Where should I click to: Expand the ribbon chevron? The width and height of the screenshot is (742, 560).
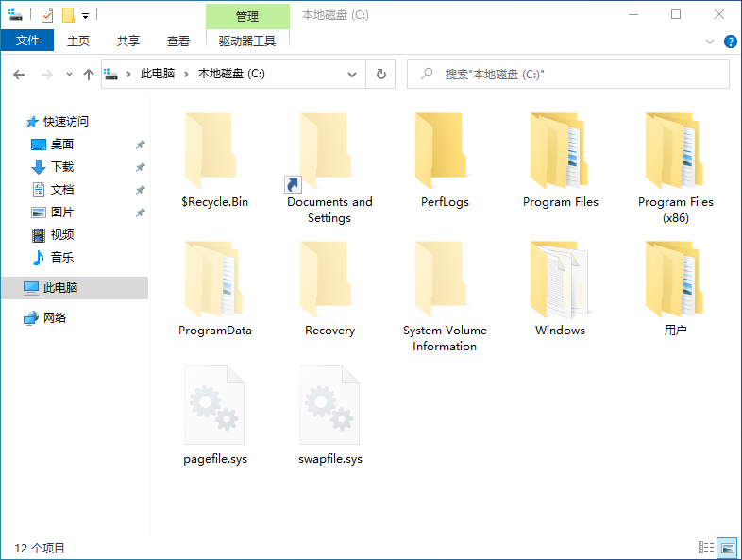[x=710, y=42]
